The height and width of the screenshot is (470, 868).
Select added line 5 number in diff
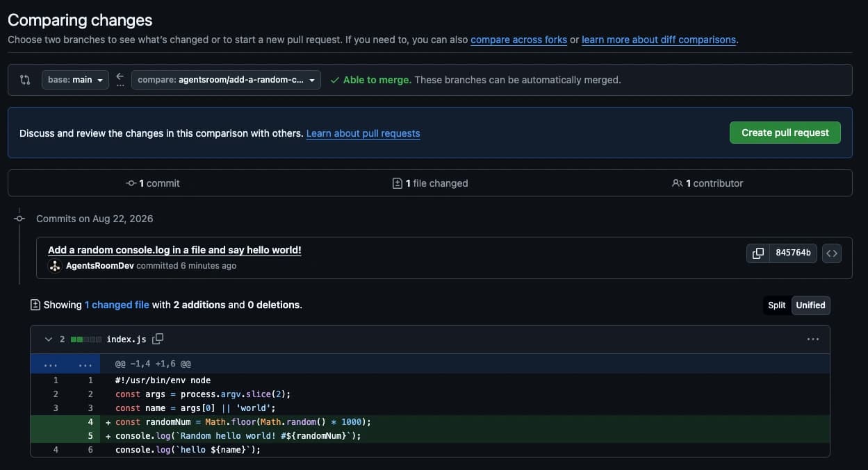coord(90,436)
